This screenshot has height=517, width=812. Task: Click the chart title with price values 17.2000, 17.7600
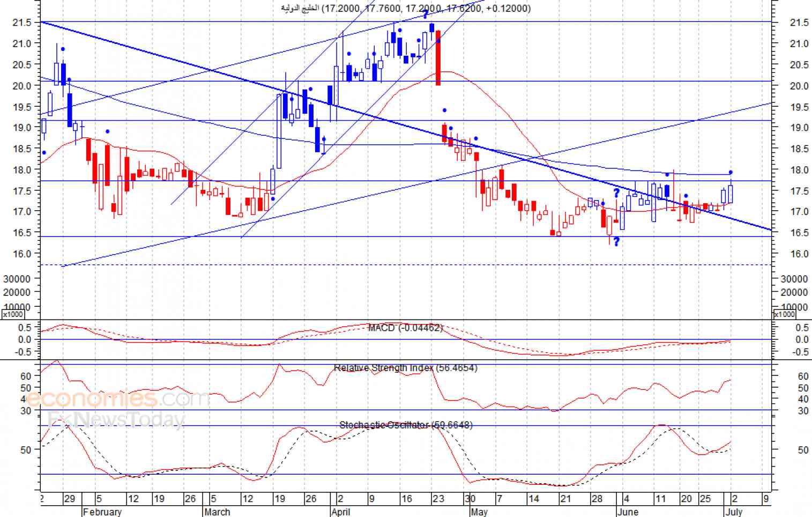[406, 8]
